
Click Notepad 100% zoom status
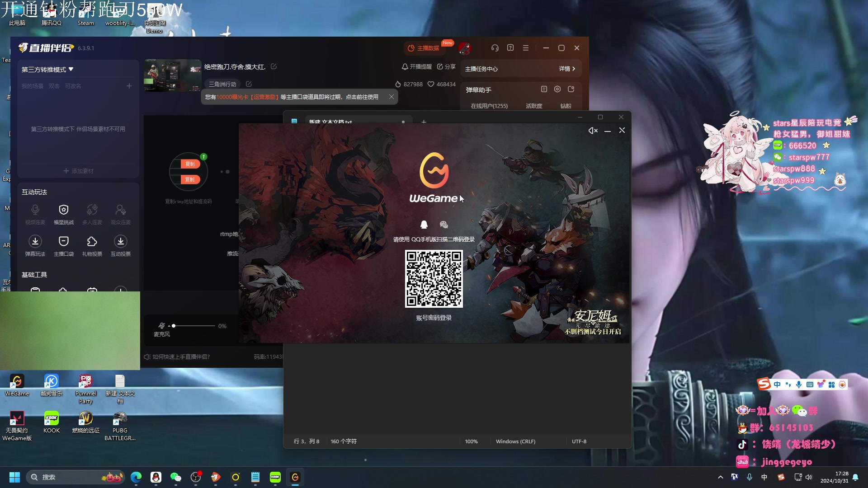(x=471, y=441)
